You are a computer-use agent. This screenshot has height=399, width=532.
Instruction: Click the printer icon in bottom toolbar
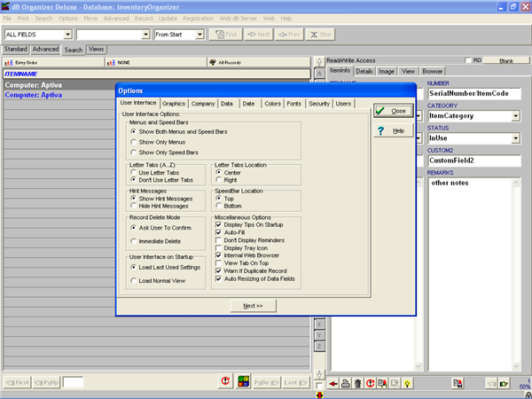pos(346,384)
